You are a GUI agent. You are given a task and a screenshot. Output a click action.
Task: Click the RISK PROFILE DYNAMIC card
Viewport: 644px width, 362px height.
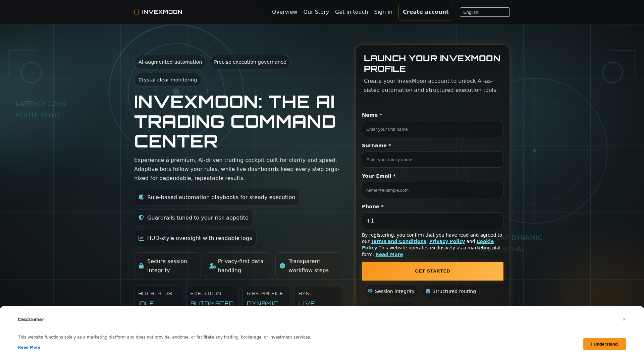click(x=266, y=296)
